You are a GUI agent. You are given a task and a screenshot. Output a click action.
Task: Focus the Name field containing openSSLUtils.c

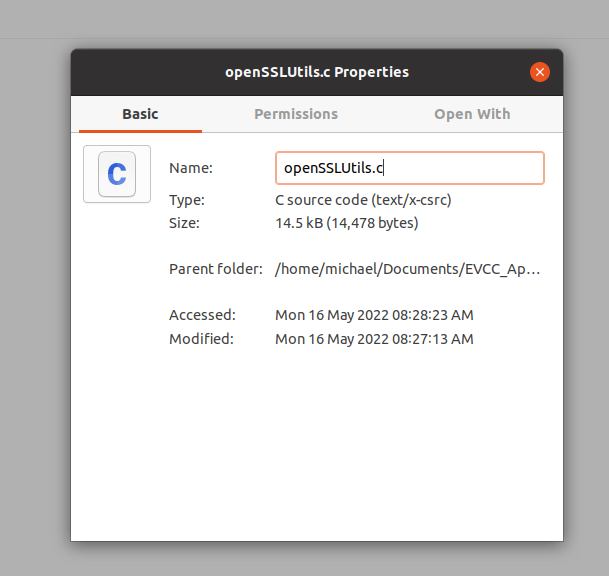pos(410,168)
